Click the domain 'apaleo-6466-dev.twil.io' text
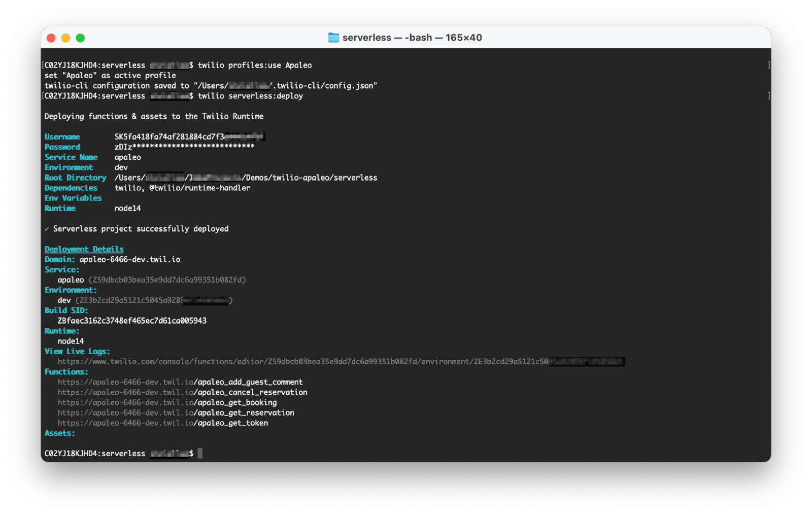The height and width of the screenshot is (516, 812). tap(130, 259)
